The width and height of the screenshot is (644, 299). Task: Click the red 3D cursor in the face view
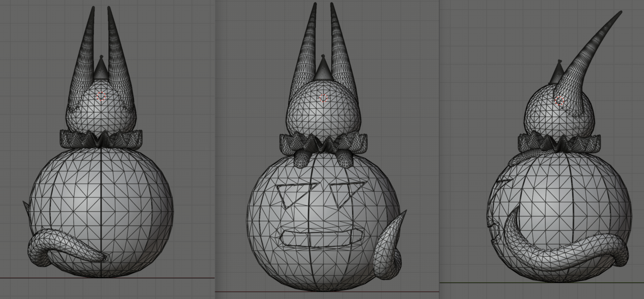pyautogui.click(x=324, y=97)
